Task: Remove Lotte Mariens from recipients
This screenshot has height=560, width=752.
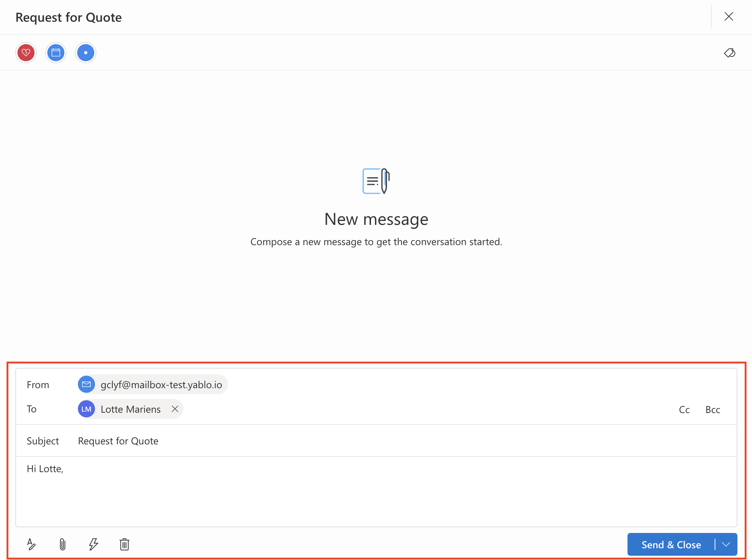Action: 175,409
